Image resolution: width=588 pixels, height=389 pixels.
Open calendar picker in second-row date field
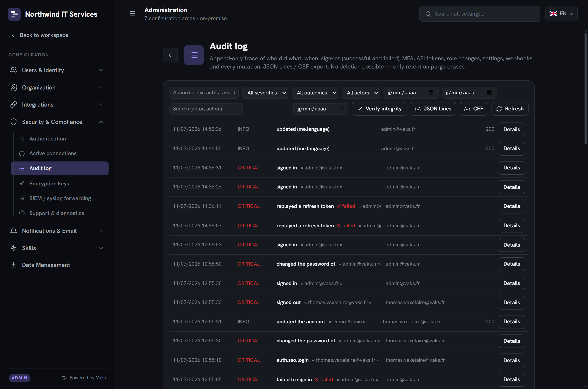click(x=341, y=109)
